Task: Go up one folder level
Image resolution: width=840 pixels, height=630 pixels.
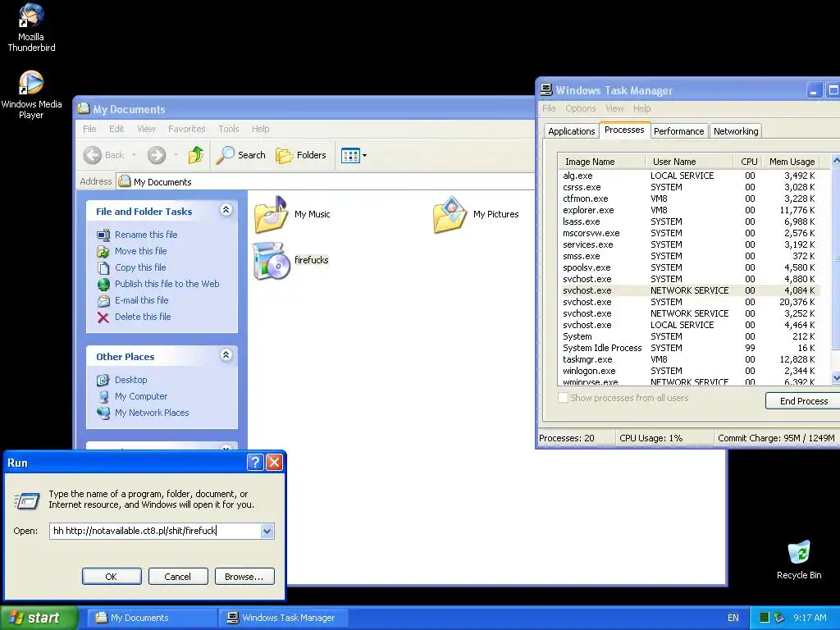Action: tap(196, 155)
